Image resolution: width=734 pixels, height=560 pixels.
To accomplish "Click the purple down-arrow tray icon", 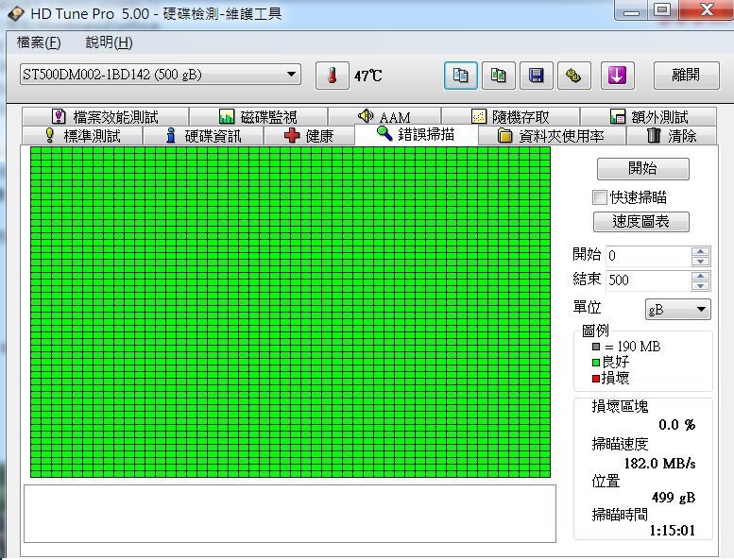I will click(x=618, y=76).
